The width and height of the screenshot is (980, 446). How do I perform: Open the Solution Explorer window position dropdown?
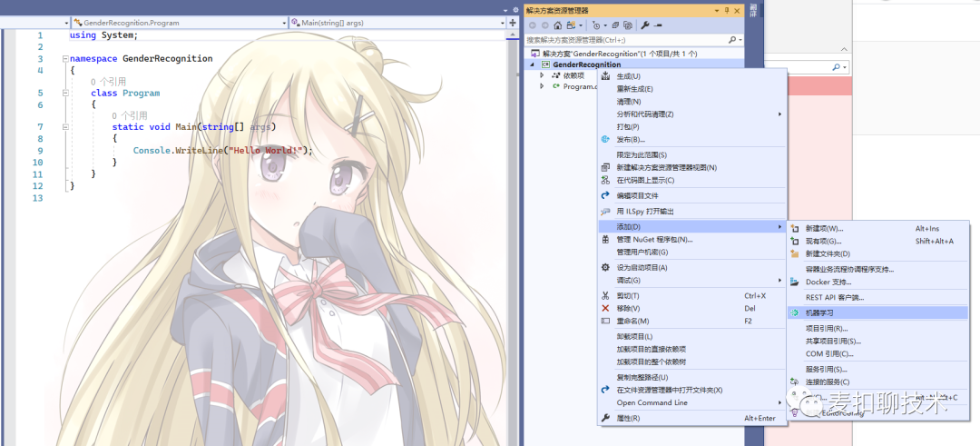(716, 11)
